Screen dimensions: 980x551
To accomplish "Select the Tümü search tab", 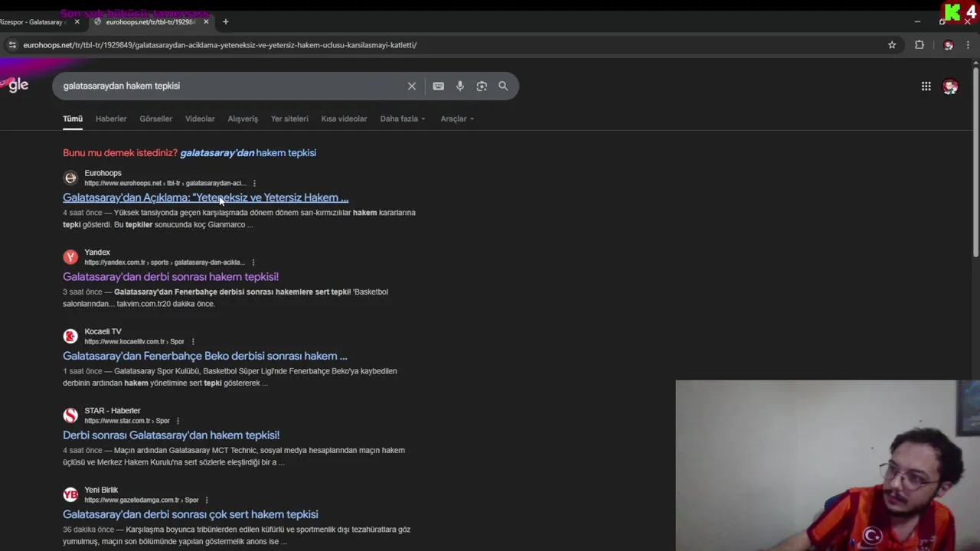I will 73,119.
